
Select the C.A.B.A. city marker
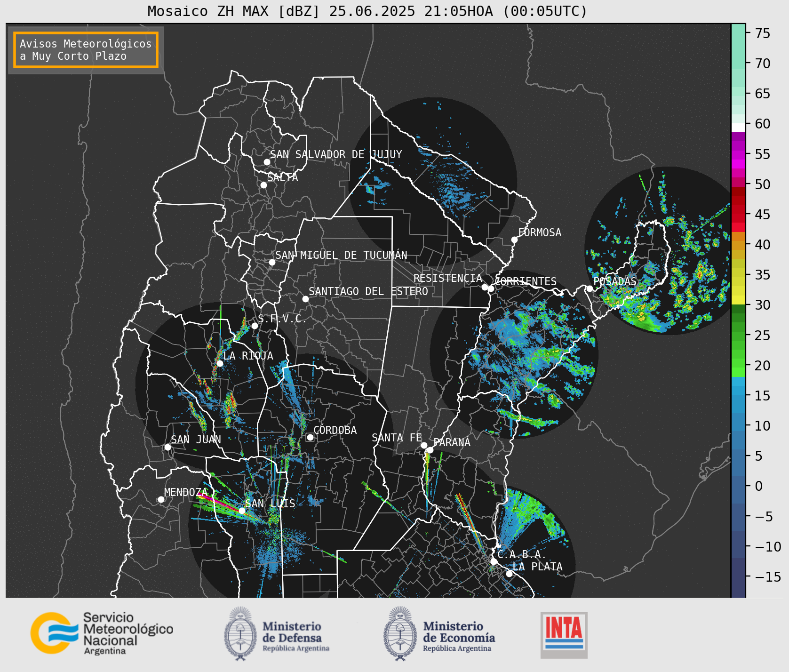coord(494,561)
